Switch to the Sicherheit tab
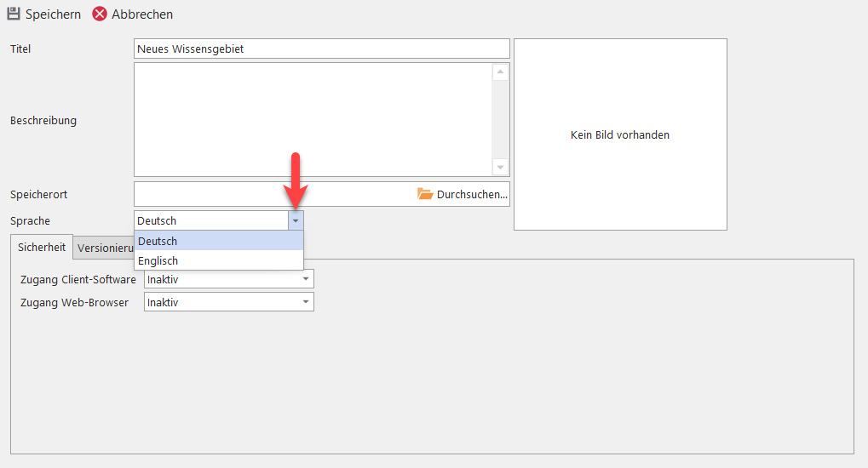This screenshot has width=868, height=468. [x=42, y=248]
